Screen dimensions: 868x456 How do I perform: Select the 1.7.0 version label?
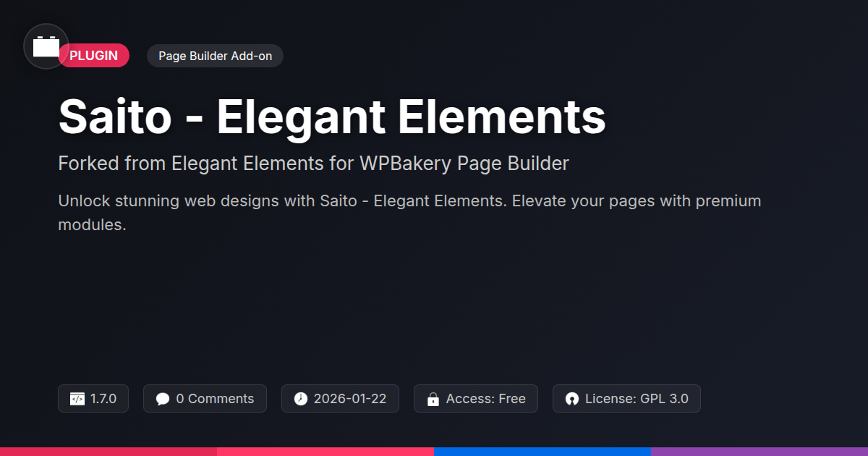(103, 399)
